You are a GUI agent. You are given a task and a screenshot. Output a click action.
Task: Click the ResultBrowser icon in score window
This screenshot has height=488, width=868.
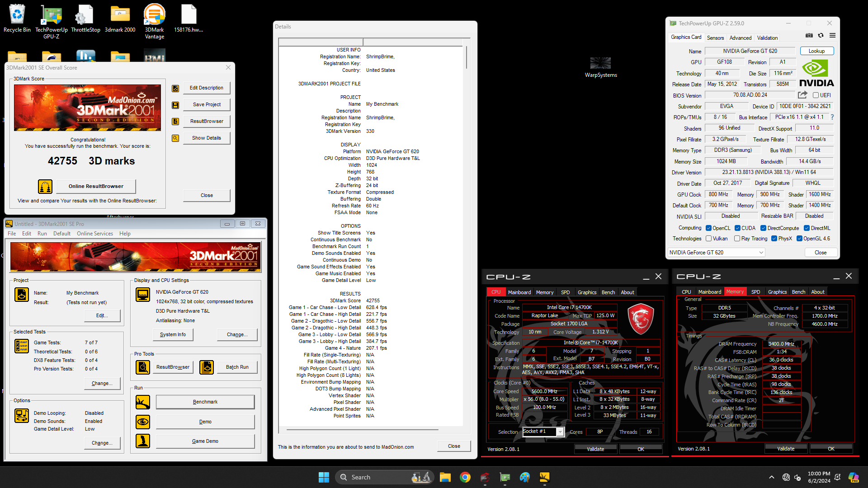[175, 122]
